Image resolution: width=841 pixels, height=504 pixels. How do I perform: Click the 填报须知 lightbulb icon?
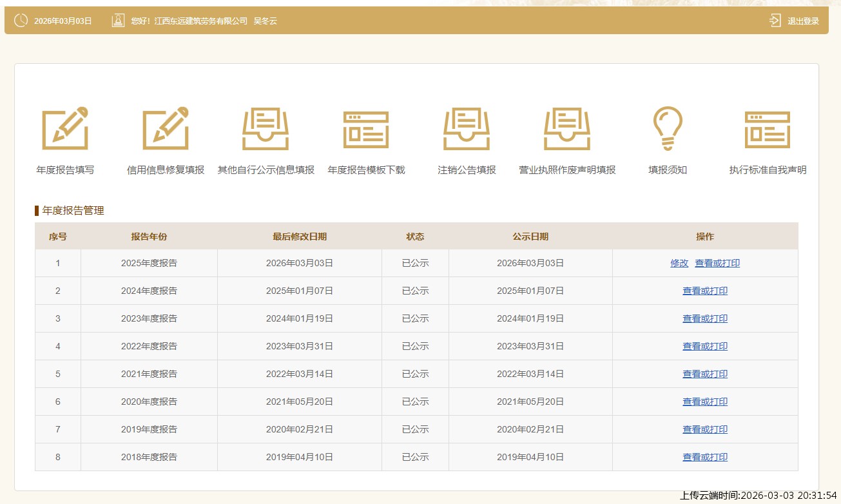(x=668, y=128)
